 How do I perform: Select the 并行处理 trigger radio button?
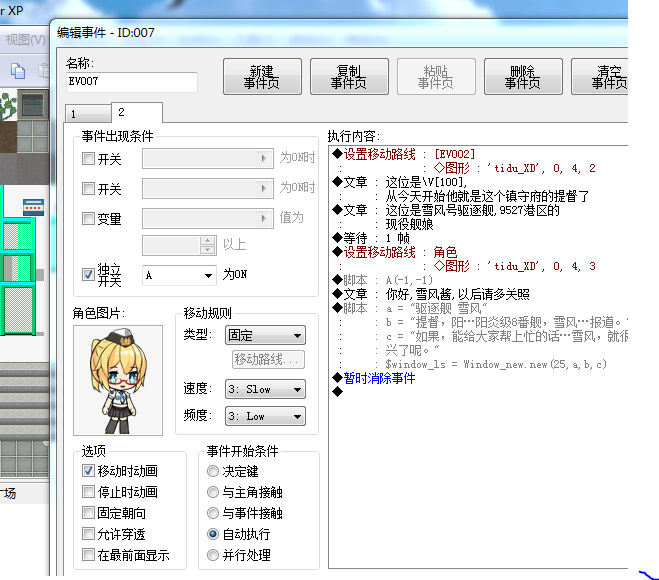click(213, 555)
